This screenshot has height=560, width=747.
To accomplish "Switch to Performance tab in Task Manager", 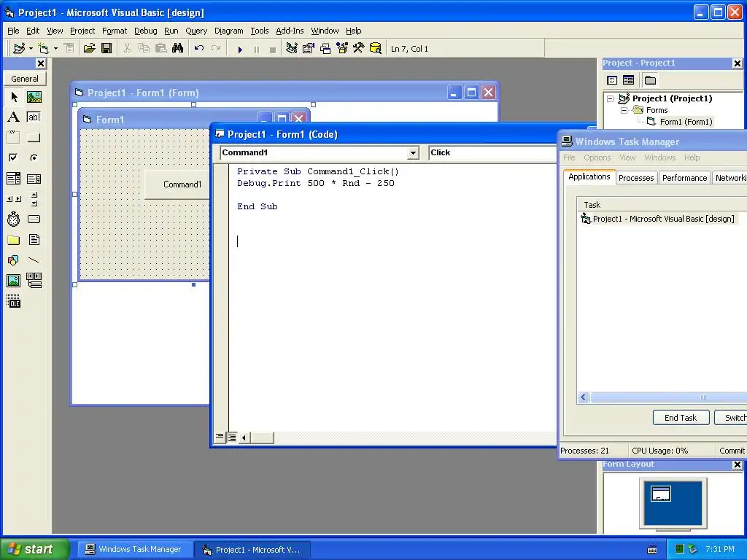I will pyautogui.click(x=684, y=178).
